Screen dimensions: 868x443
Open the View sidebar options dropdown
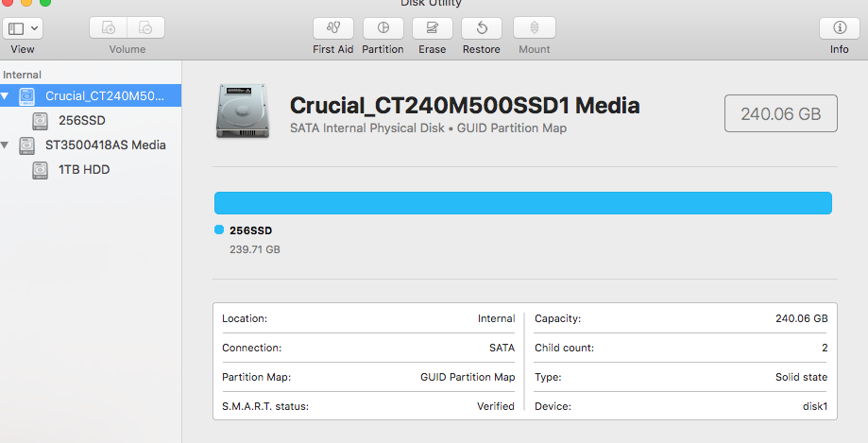click(23, 28)
